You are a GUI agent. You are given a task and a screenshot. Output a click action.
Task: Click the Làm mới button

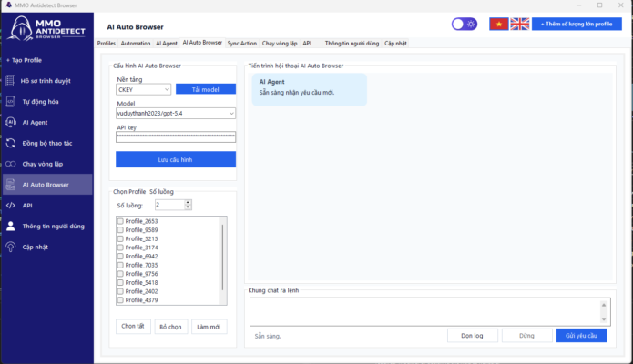pos(209,327)
